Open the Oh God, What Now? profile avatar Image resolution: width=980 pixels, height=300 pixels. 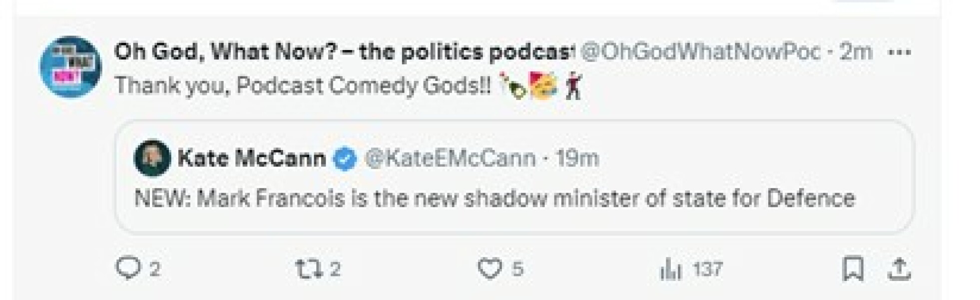coord(70,66)
